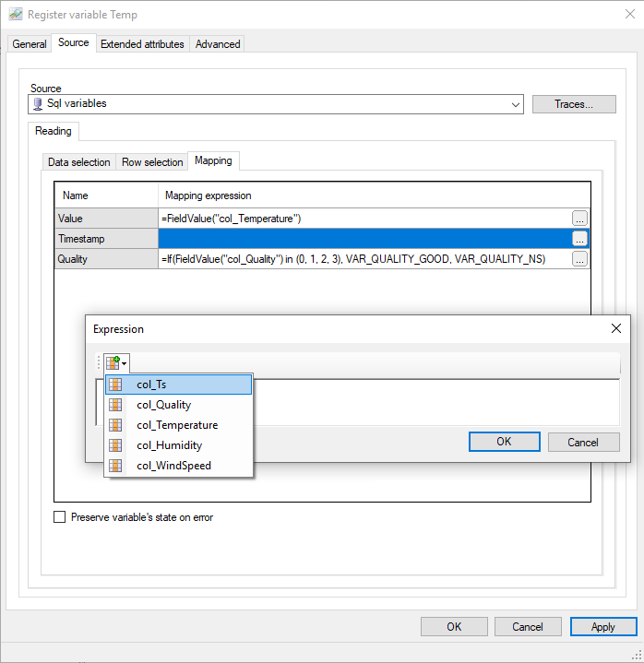
Task: Enable Preserve variable's state on error
Action: coord(60,517)
